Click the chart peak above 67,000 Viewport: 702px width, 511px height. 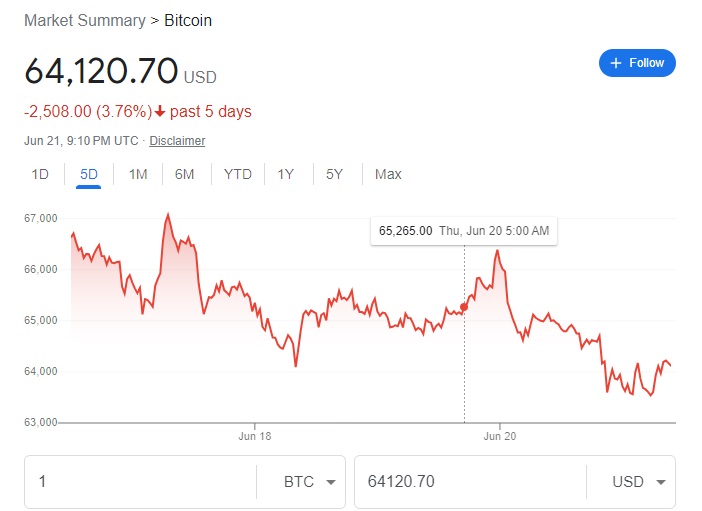tap(167, 214)
